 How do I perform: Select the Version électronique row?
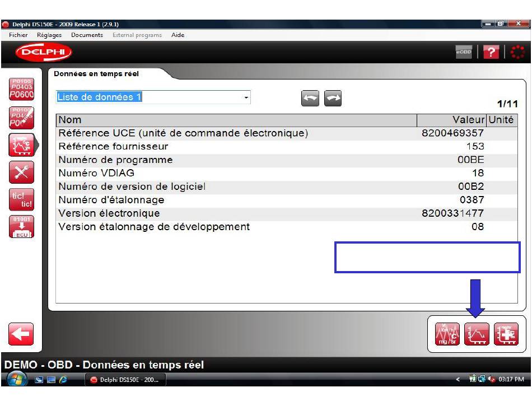pos(287,213)
